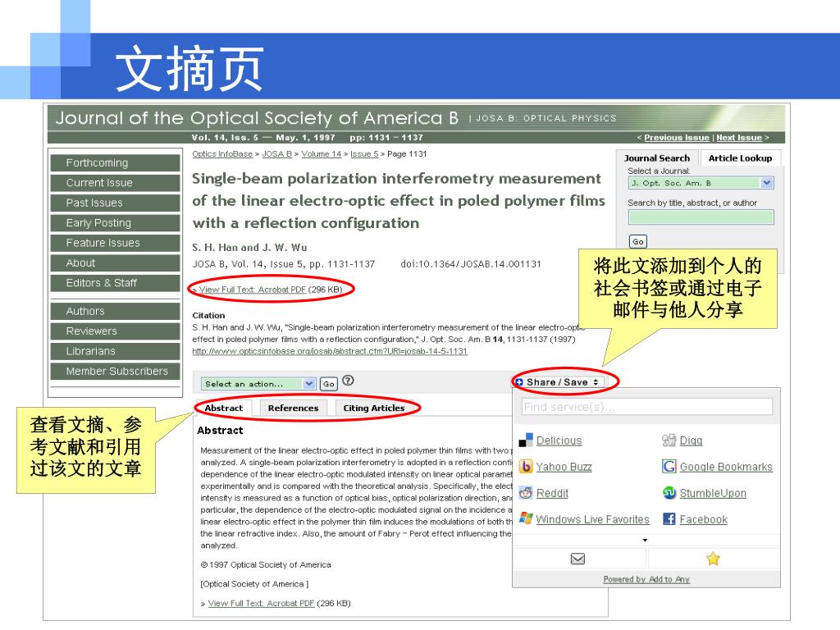Click the opticsinfobase abstract URL link
The width and height of the screenshot is (840, 630).
click(330, 351)
